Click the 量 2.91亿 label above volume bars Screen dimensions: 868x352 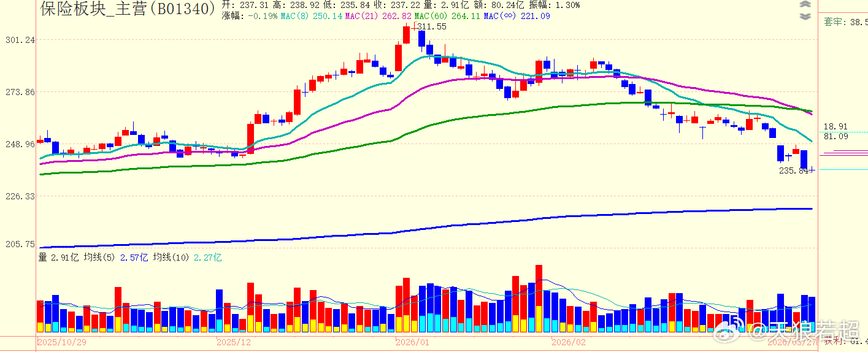coord(58,258)
